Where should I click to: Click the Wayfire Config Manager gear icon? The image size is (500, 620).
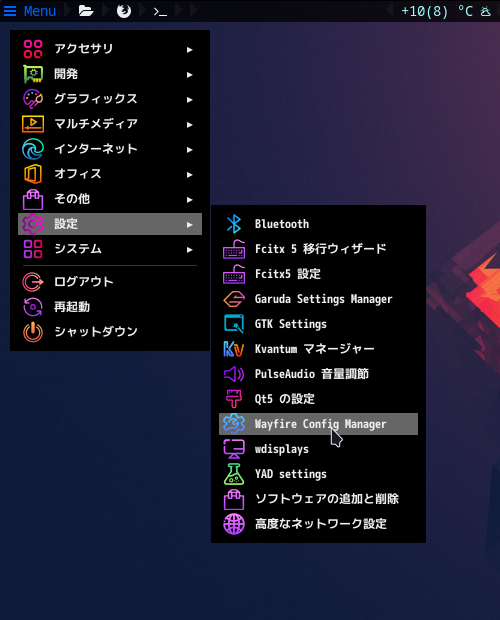[234, 424]
